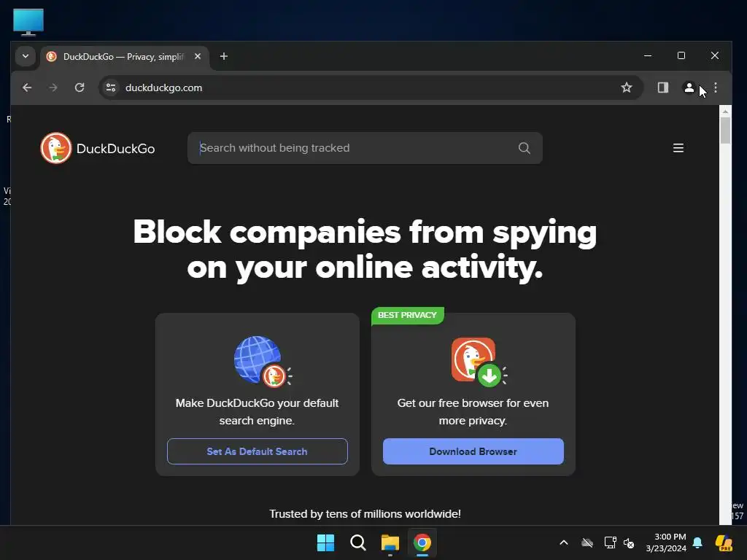This screenshot has width=747, height=560.
Task: Click 'Set As Default Search' button
Action: tap(258, 451)
